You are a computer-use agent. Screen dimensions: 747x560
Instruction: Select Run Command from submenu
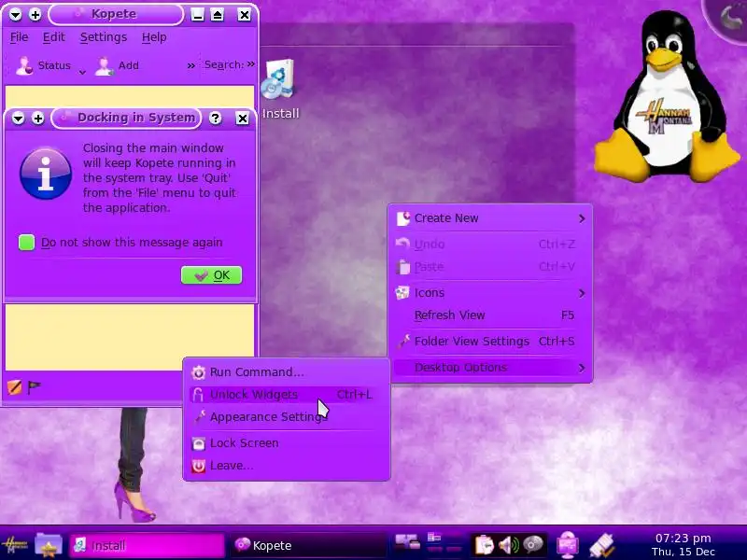[286, 371]
